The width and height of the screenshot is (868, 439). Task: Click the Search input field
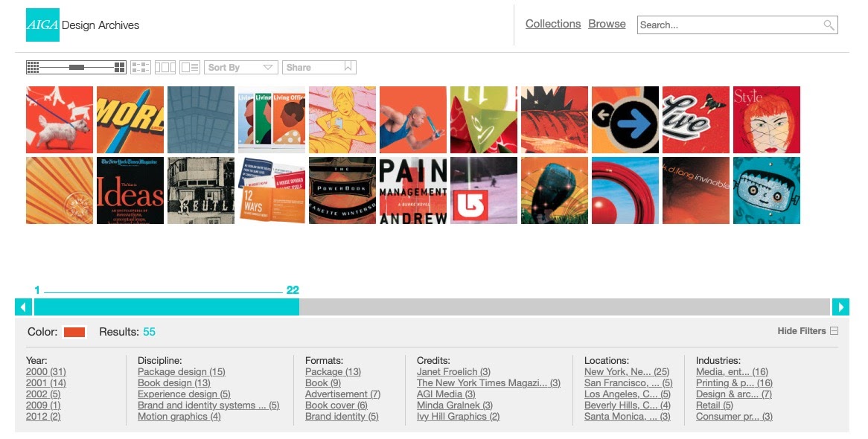[x=738, y=25]
